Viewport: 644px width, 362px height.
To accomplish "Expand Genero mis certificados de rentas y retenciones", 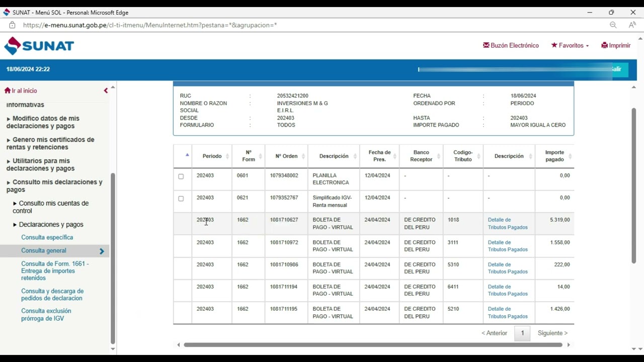I will point(50,143).
